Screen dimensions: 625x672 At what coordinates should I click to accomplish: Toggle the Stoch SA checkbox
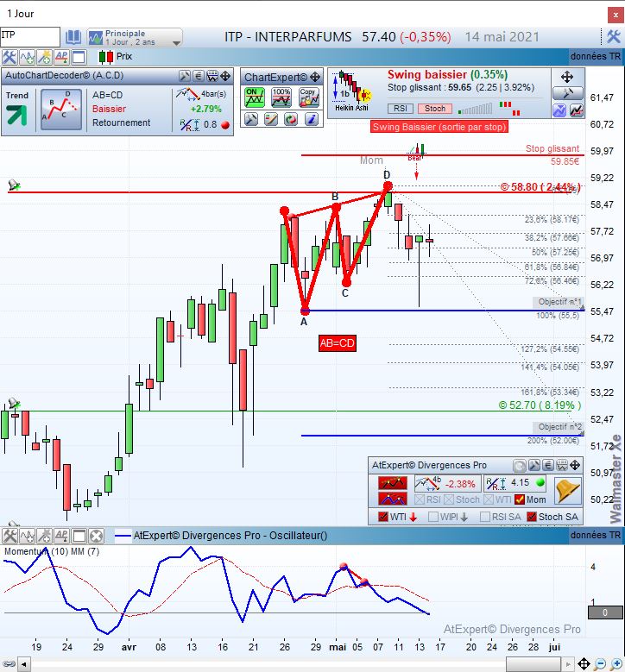tap(532, 517)
